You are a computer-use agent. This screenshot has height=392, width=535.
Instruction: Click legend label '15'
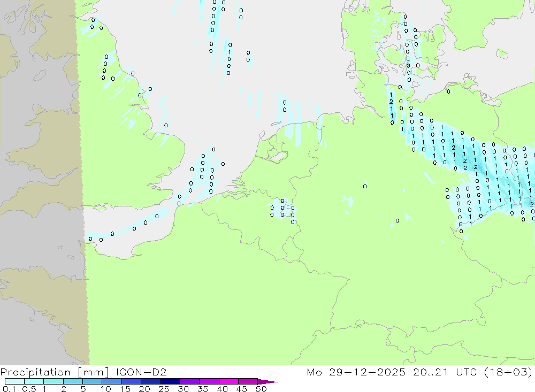125,389
